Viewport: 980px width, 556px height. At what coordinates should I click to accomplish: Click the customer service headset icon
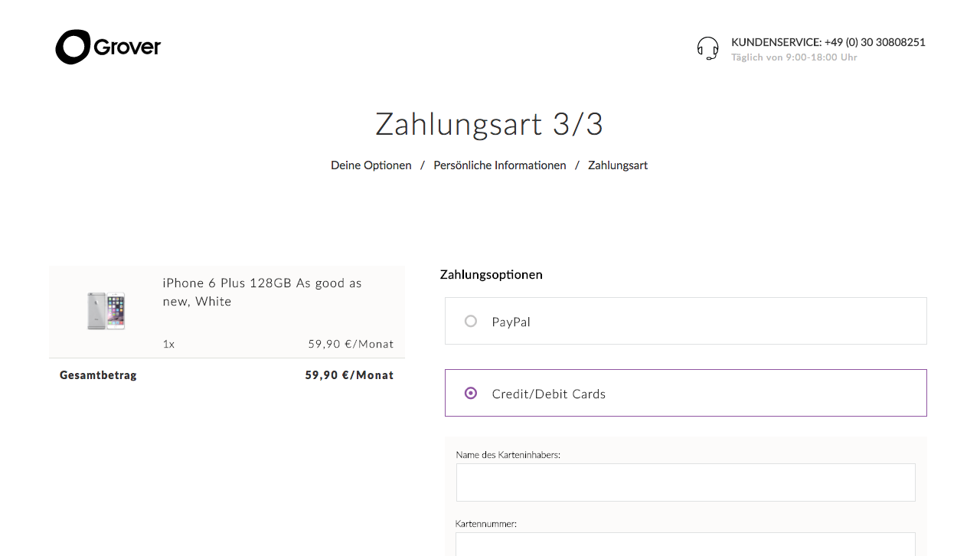click(708, 48)
